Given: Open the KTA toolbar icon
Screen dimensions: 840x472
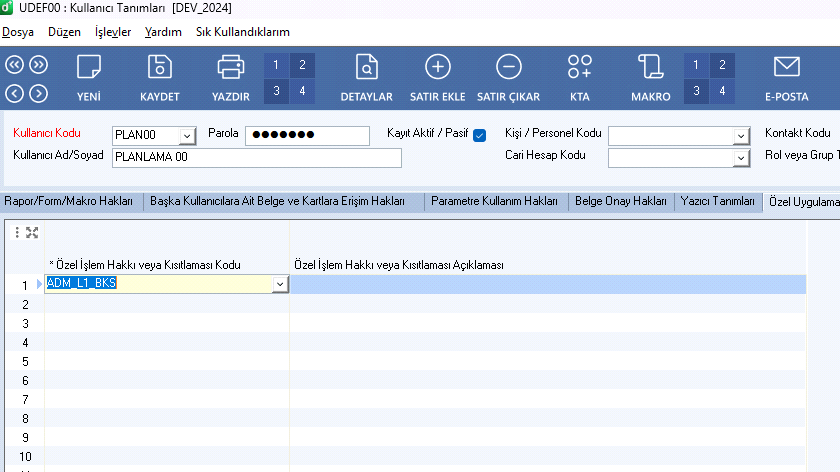Looking at the screenshot, I should [x=580, y=68].
